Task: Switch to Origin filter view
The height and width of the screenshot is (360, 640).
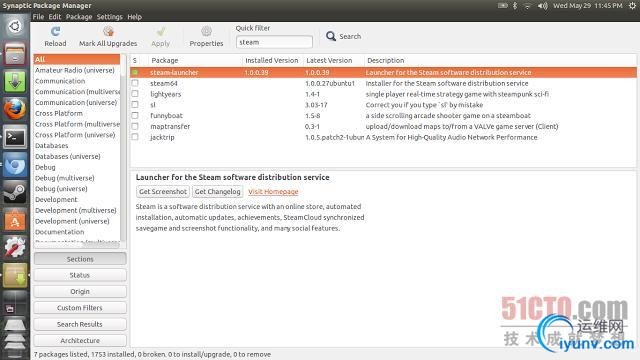Action: tap(80, 291)
